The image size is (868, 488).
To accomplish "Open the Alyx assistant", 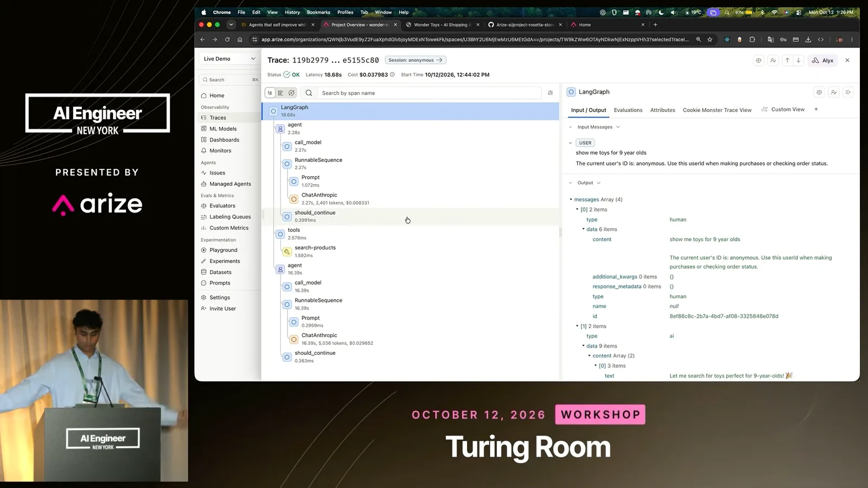I will pyautogui.click(x=822, y=60).
